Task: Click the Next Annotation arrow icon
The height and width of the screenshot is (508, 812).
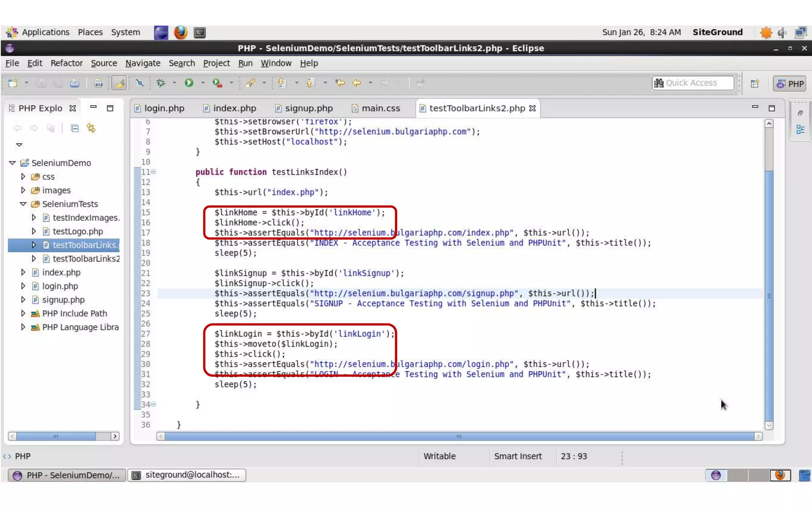Action: click(282, 83)
